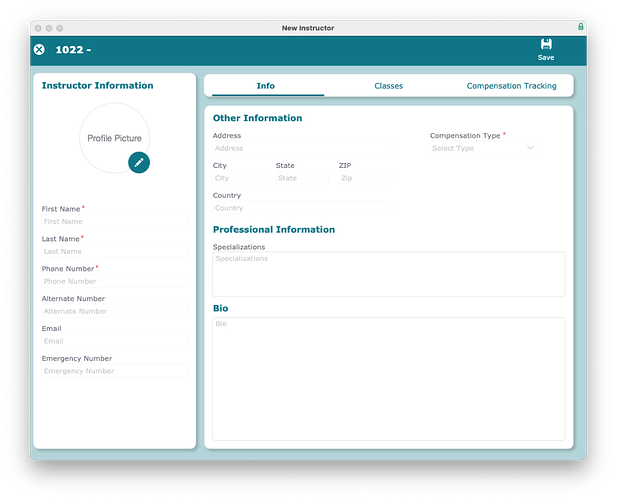Open the Compensation Tracking tab
The width and height of the screenshot is (617, 500).
coord(511,86)
